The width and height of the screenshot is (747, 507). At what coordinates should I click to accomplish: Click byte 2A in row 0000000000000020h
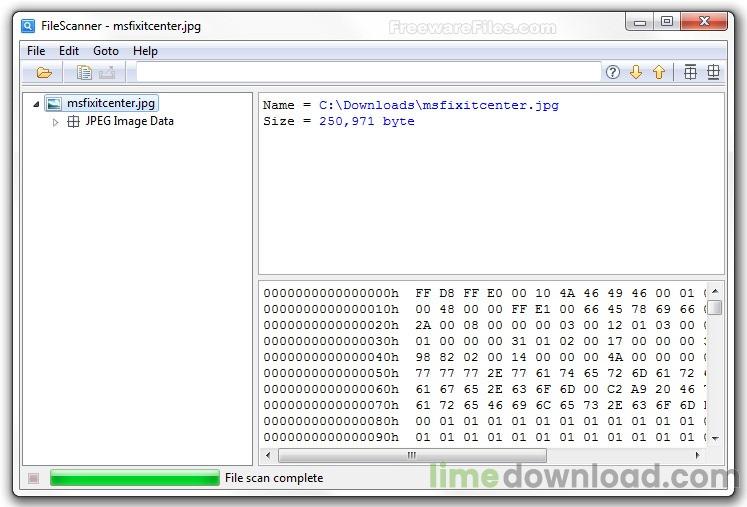coord(423,325)
